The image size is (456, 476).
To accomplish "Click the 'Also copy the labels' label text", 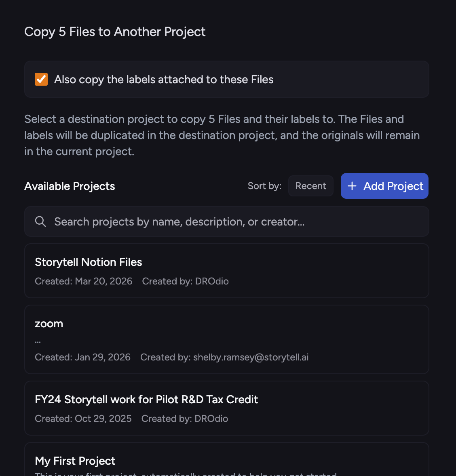I will tap(164, 80).
